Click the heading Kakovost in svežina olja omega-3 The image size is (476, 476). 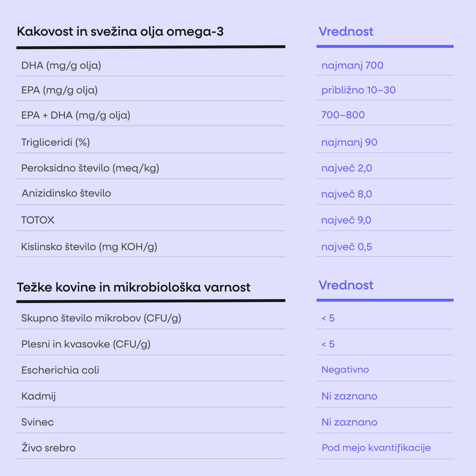[120, 32]
